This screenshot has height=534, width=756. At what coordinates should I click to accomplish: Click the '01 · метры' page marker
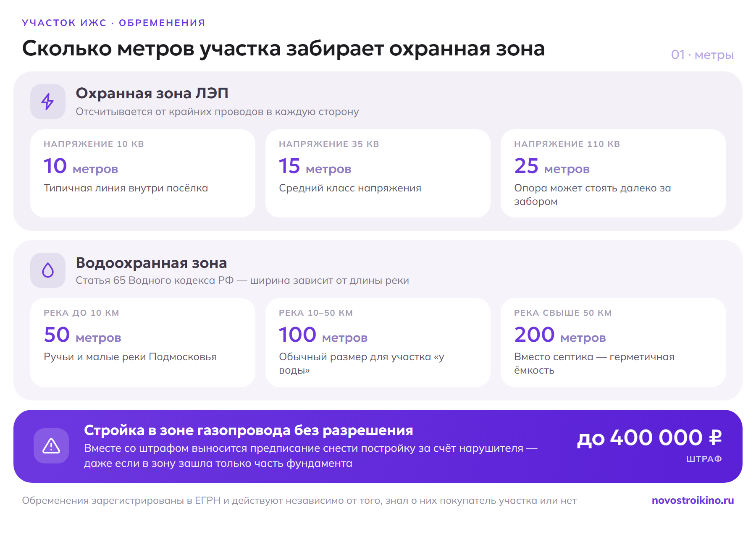702,55
